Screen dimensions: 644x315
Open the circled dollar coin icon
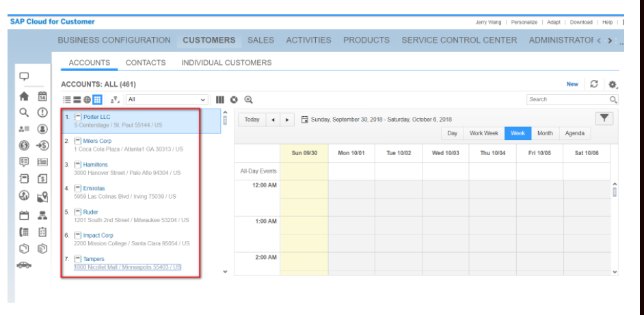pos(24,146)
